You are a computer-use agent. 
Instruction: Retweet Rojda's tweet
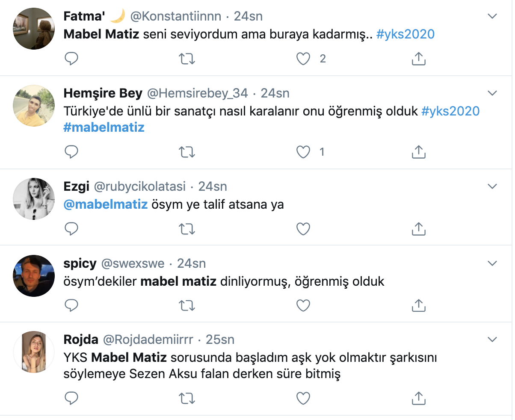tap(186, 398)
